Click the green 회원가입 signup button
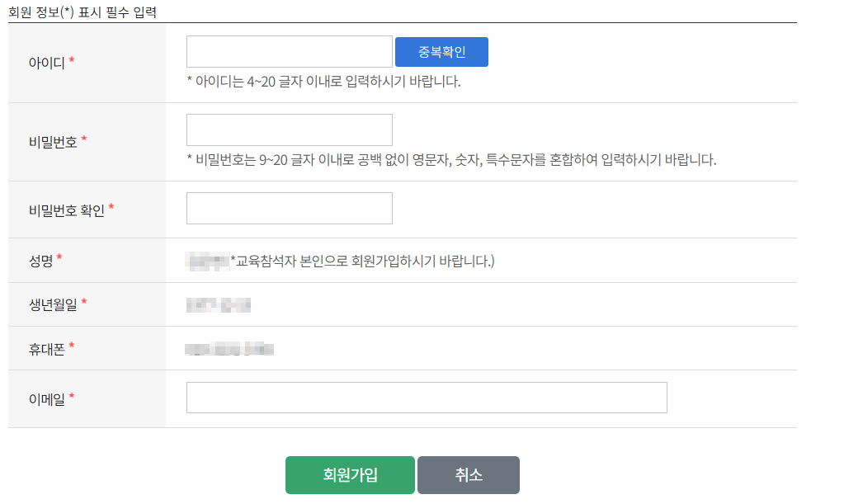The image size is (844, 504). coord(349,475)
